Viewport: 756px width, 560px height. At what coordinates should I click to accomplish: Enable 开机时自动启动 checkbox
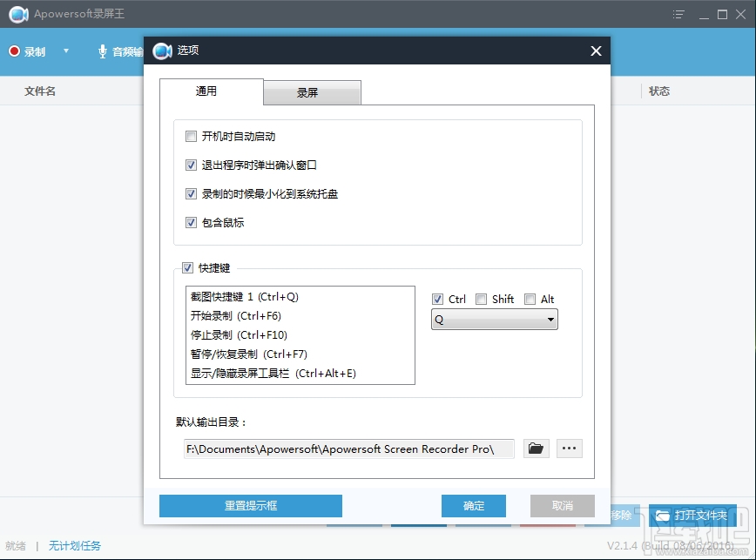[x=190, y=136]
